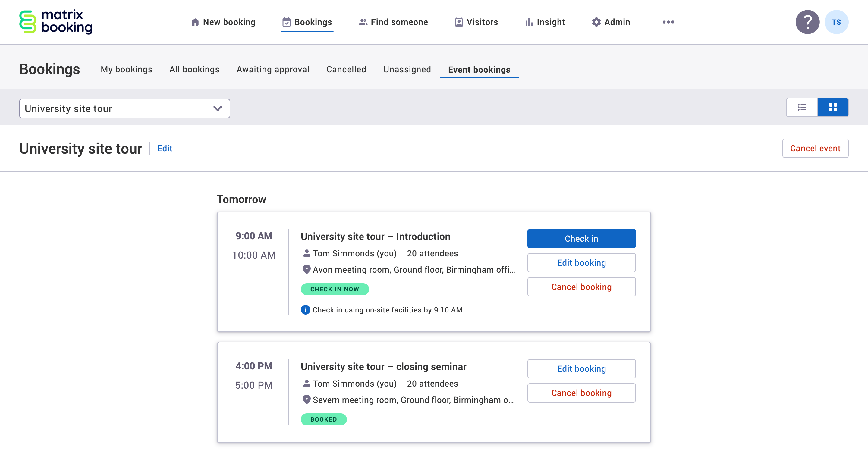This screenshot has width=868, height=467.
Task: Click Edit link next to event title
Action: click(165, 148)
